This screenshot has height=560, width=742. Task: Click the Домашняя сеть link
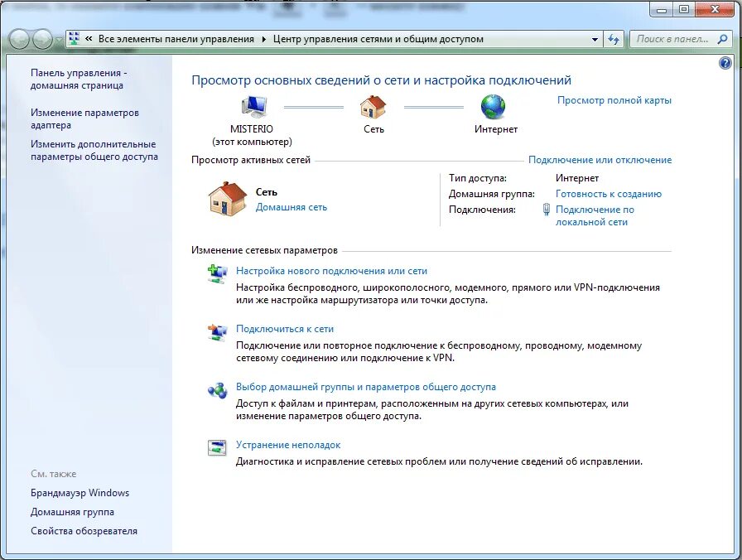coord(291,207)
